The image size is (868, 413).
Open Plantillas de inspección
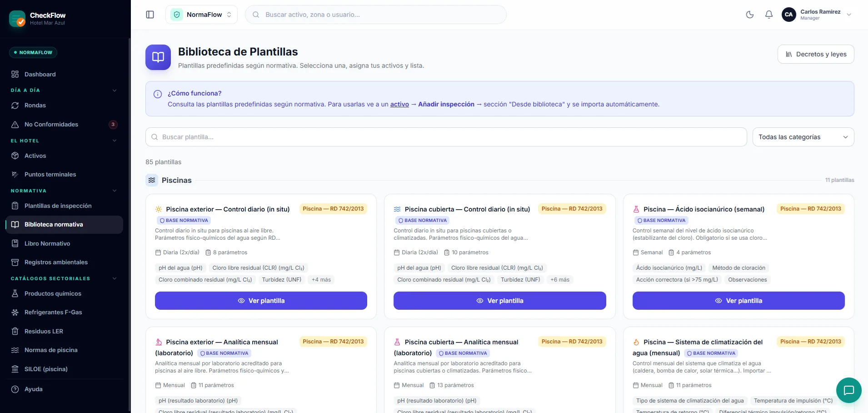65,206
